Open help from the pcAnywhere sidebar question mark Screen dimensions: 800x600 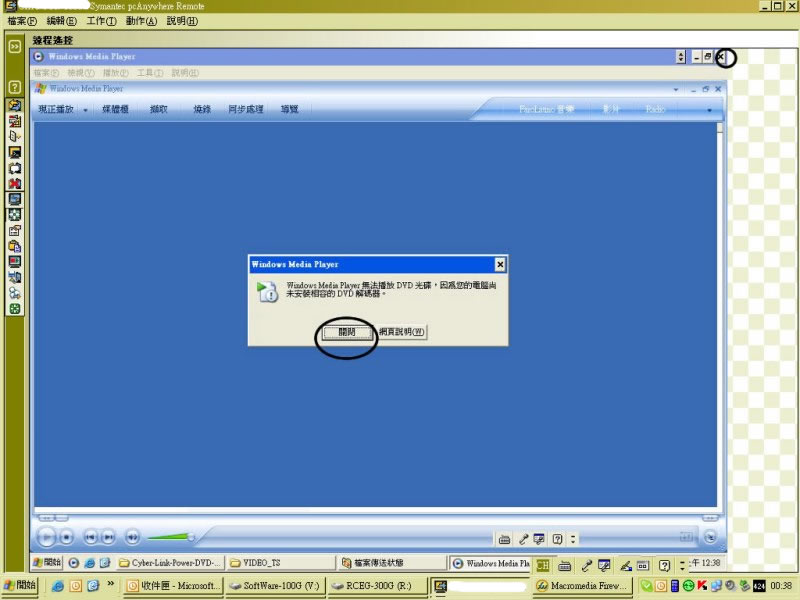(x=15, y=87)
